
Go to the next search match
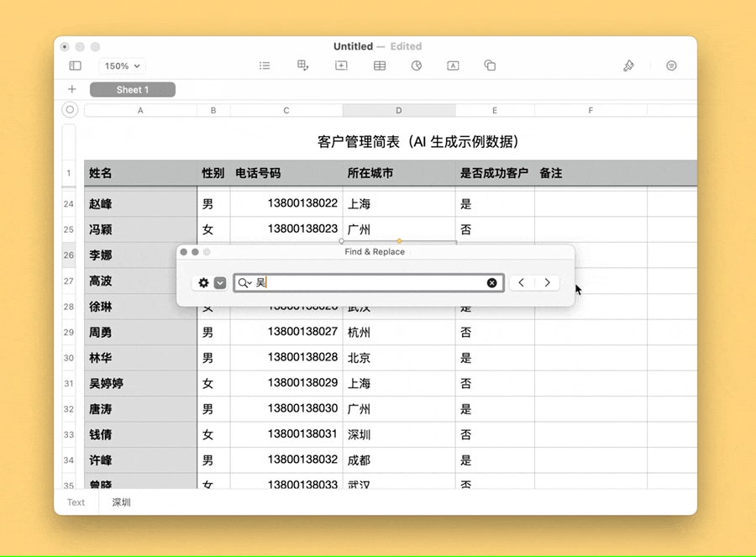point(547,283)
